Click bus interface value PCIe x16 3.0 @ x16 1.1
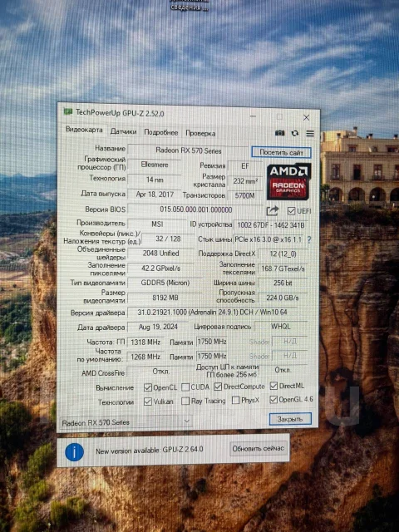Screen dimensions: 399x532 268,239
